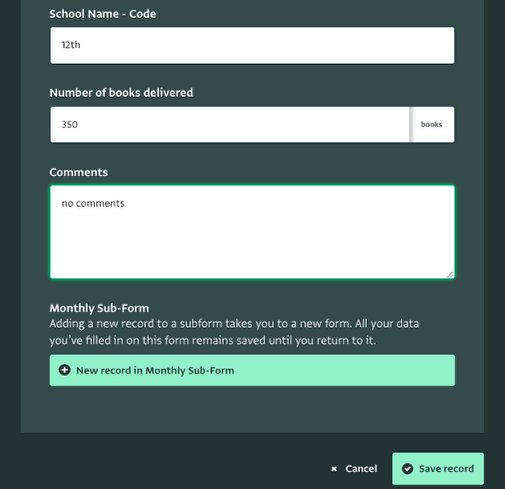
Task: Click the Number of books delivered field
Action: (x=230, y=125)
